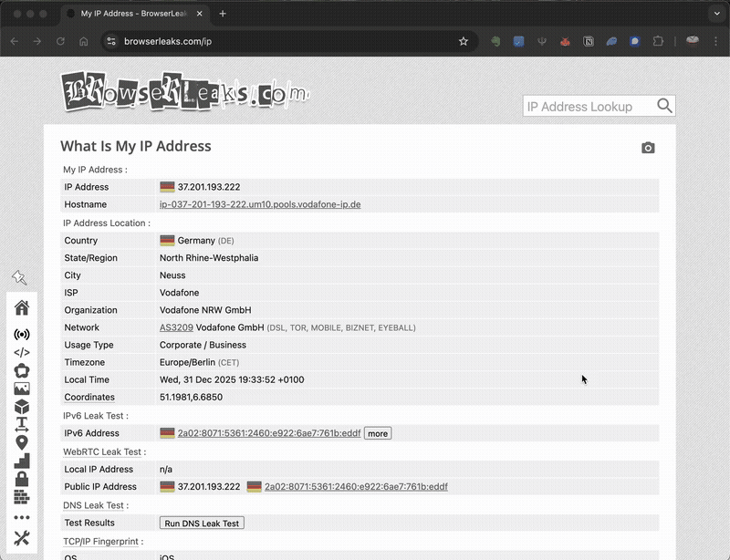Select the broadcast signal IP icon in sidebar
Screen dimensions: 730x560
(x=21, y=334)
